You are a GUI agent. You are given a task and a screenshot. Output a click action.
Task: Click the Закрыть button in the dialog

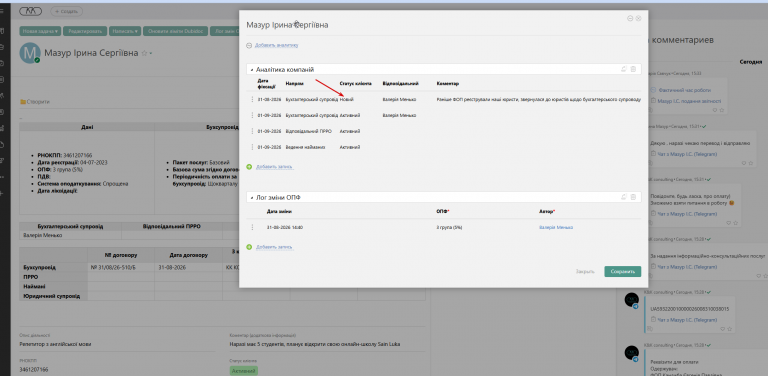click(x=585, y=272)
